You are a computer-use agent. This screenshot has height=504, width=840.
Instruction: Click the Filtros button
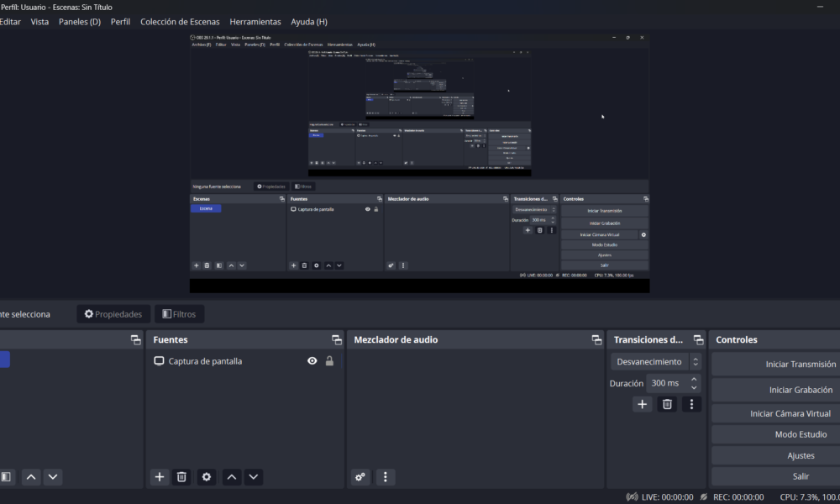[x=180, y=314]
